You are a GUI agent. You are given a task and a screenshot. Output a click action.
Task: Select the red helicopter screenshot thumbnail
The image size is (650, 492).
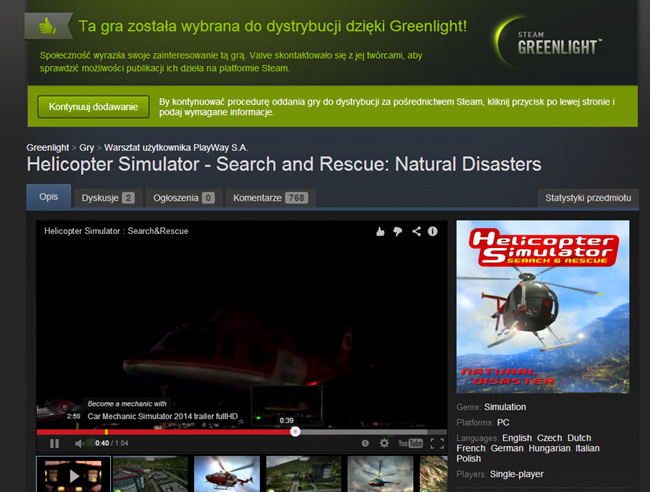(226, 474)
